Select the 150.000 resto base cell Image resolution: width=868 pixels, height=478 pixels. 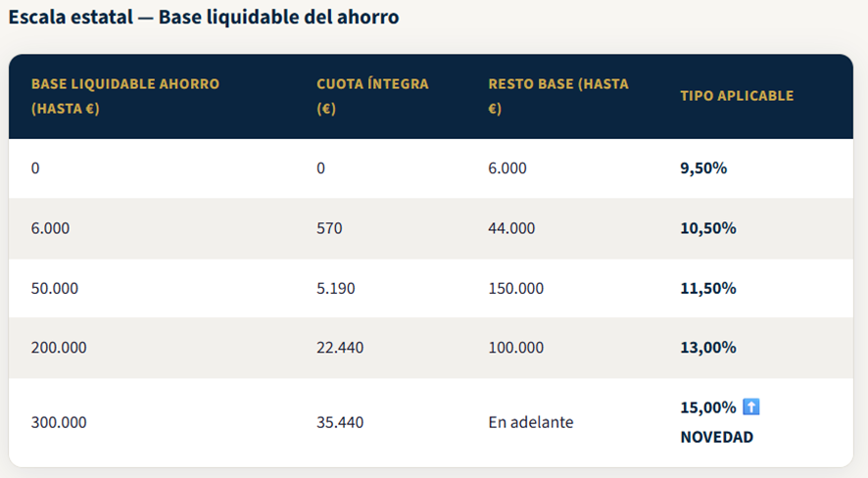(x=515, y=288)
